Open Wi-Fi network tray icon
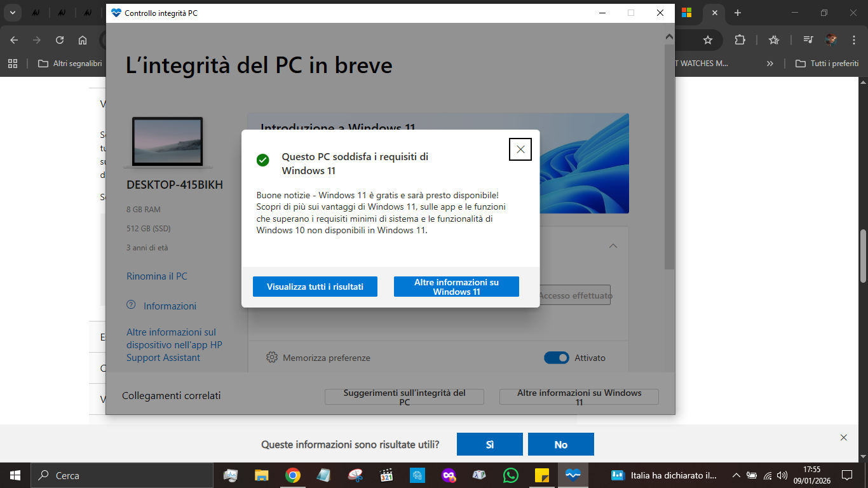868x488 pixels. coord(768,475)
